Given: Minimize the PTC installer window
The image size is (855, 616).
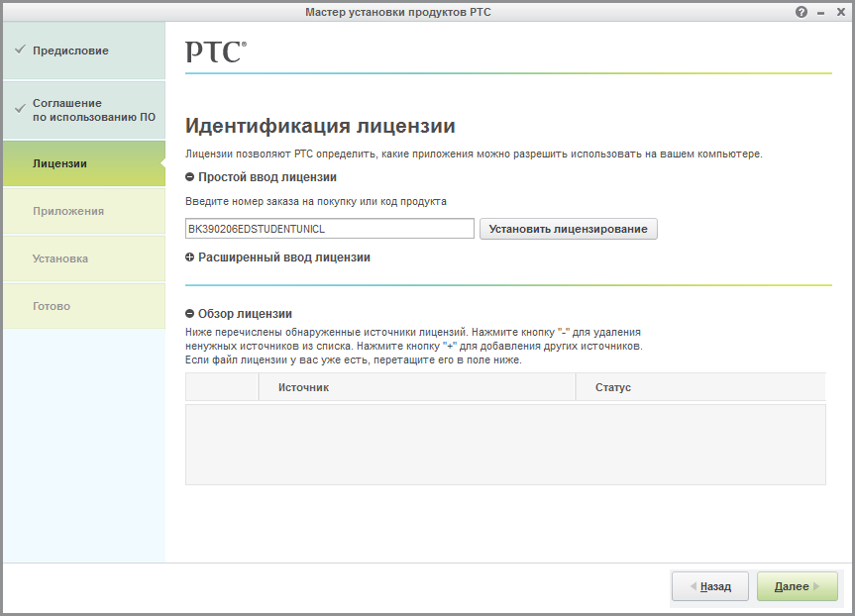Looking at the screenshot, I should point(820,13).
